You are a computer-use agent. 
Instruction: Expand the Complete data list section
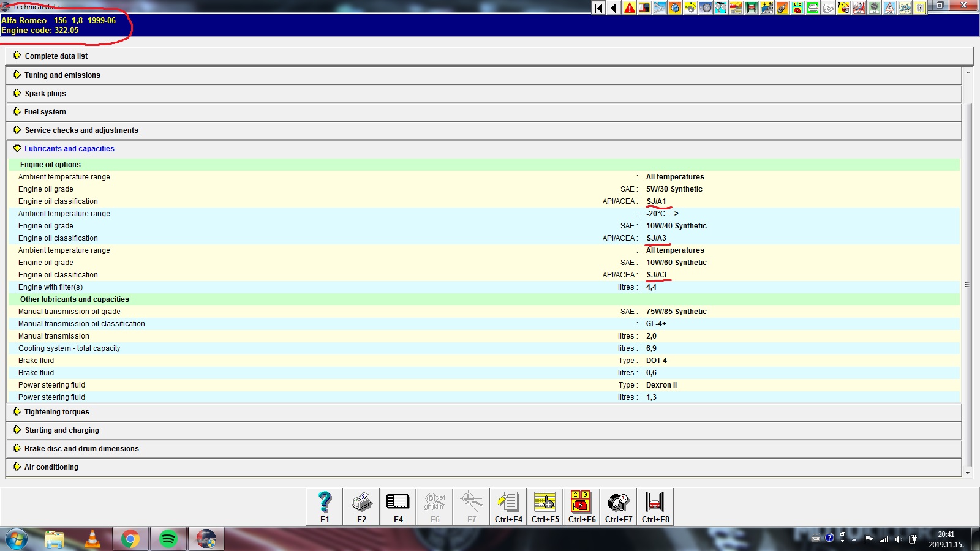[490, 56]
